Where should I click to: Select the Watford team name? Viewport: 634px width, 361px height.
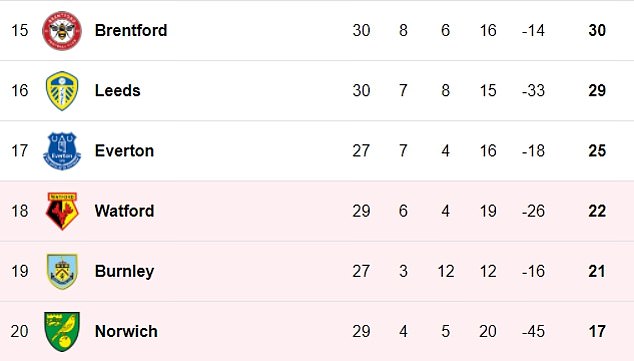tap(125, 211)
